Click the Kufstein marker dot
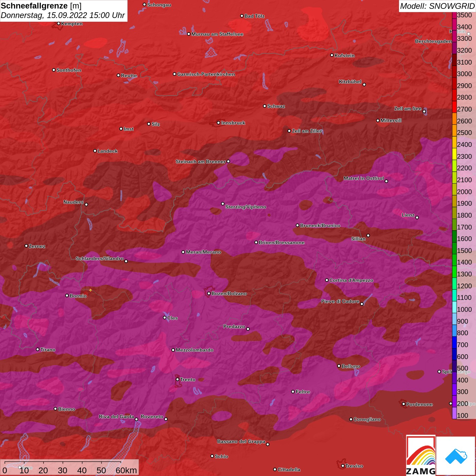Viewport: 476px width, 476px height. coord(332,55)
